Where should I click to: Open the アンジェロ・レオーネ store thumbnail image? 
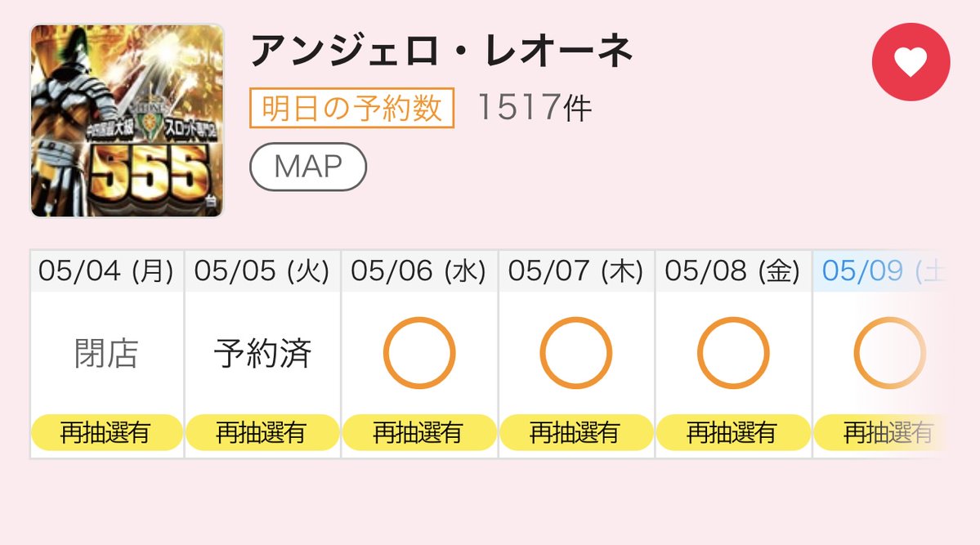[x=128, y=121]
